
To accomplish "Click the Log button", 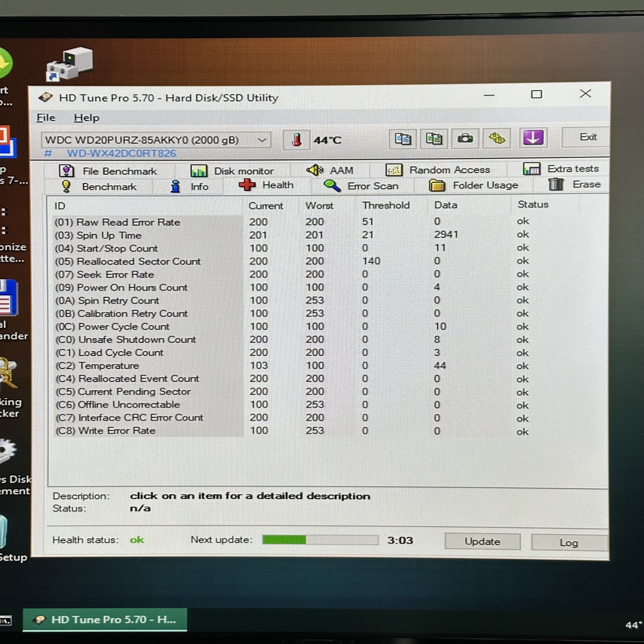I will click(569, 543).
